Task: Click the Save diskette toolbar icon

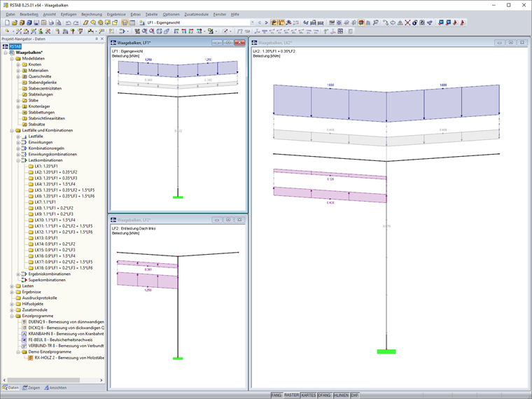Action: click(36, 22)
